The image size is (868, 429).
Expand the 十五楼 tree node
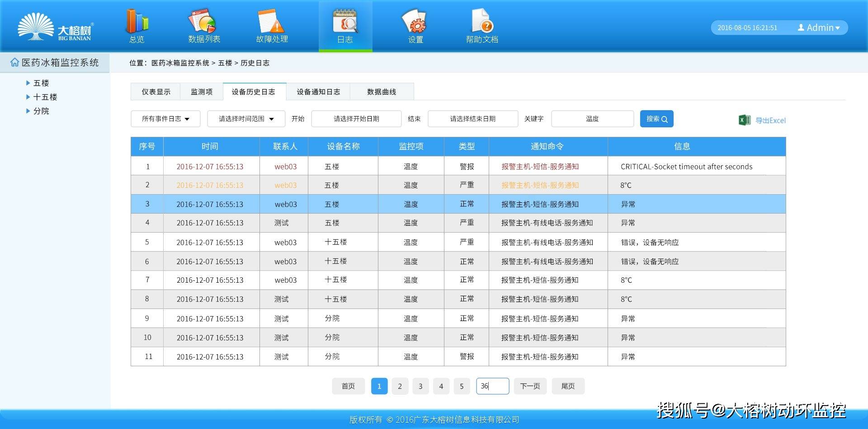click(28, 97)
